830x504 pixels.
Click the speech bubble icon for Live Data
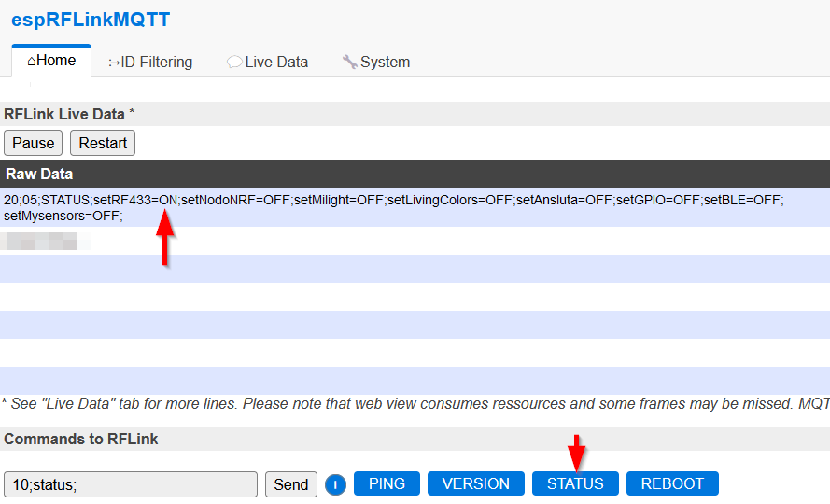coord(234,63)
